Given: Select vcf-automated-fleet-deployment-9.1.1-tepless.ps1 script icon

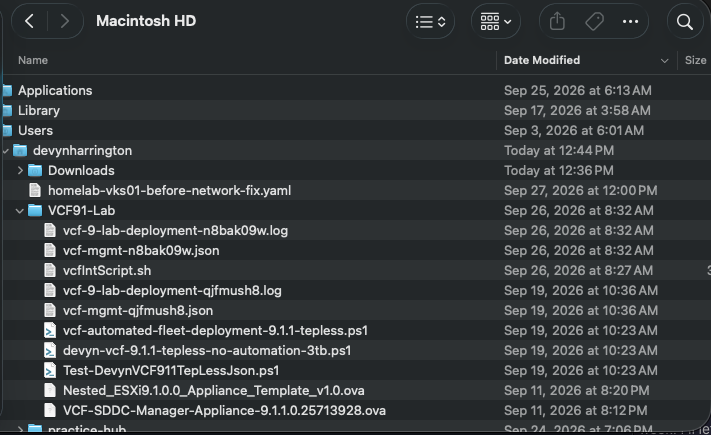Looking at the screenshot, I should pyautogui.click(x=50, y=331).
